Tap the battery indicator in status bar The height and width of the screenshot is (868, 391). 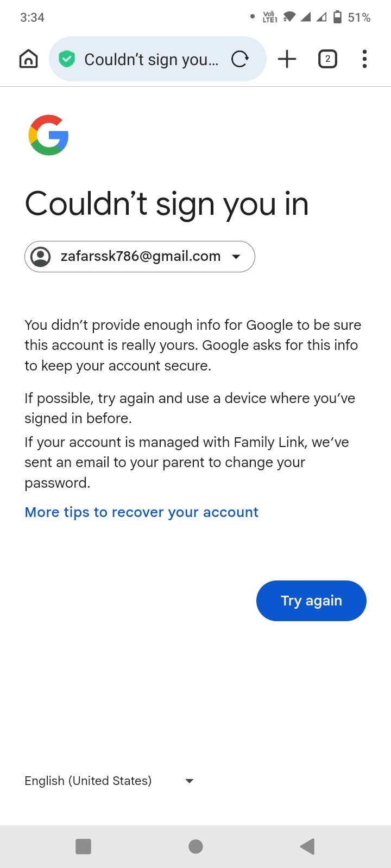point(337,17)
